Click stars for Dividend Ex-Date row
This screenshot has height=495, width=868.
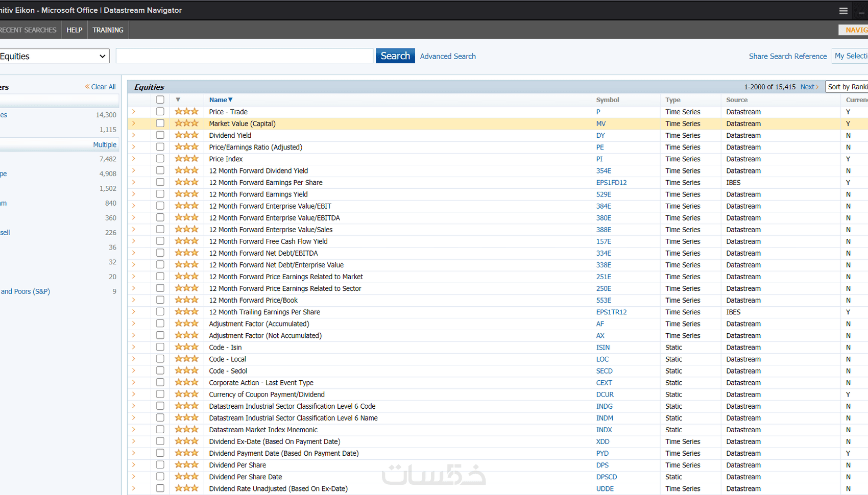(186, 441)
